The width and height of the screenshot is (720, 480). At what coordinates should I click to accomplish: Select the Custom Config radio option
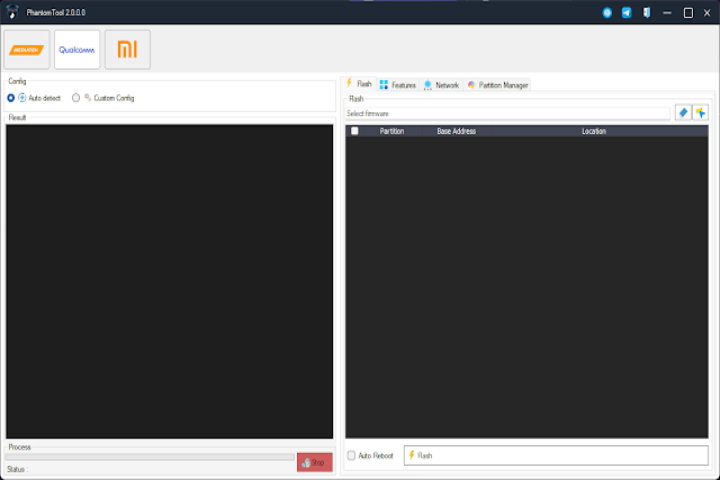76,98
